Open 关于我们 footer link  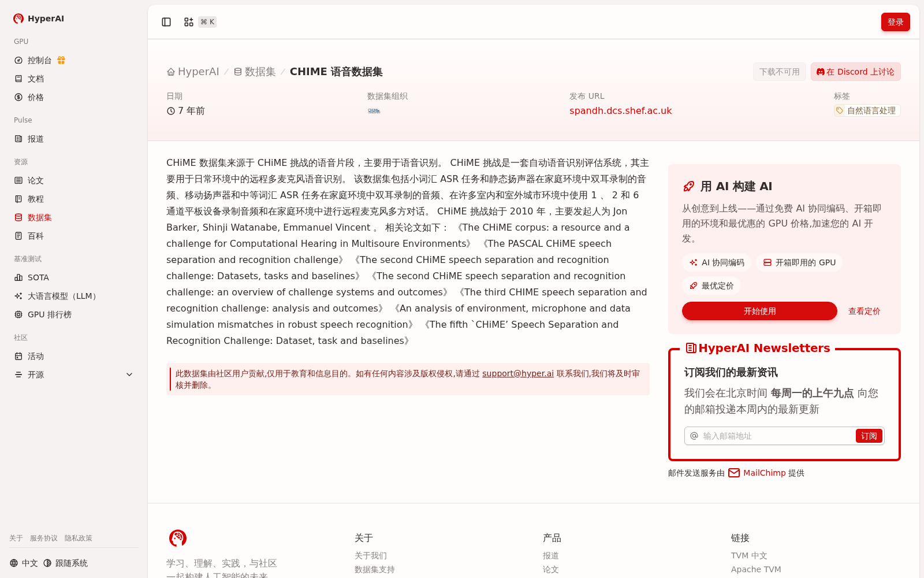tap(371, 555)
